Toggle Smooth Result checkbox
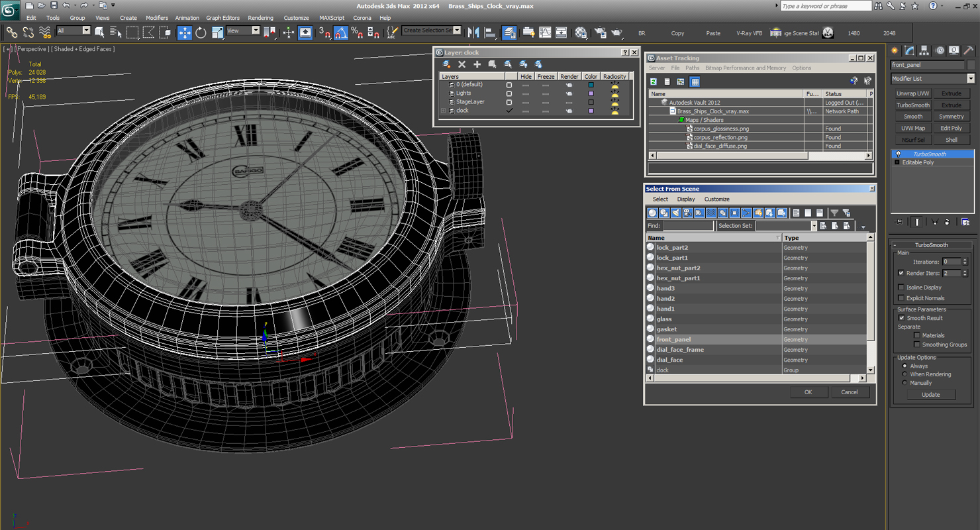This screenshot has height=530, width=980. pos(901,318)
